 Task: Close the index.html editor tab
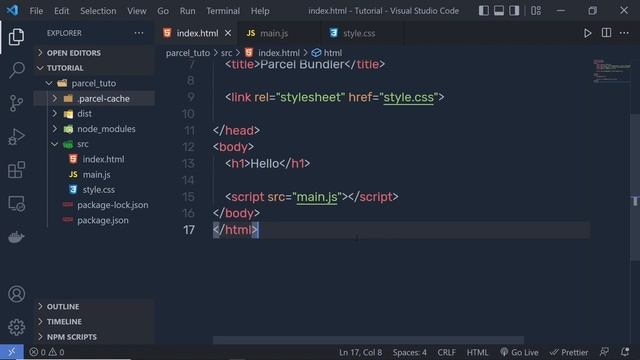(228, 33)
